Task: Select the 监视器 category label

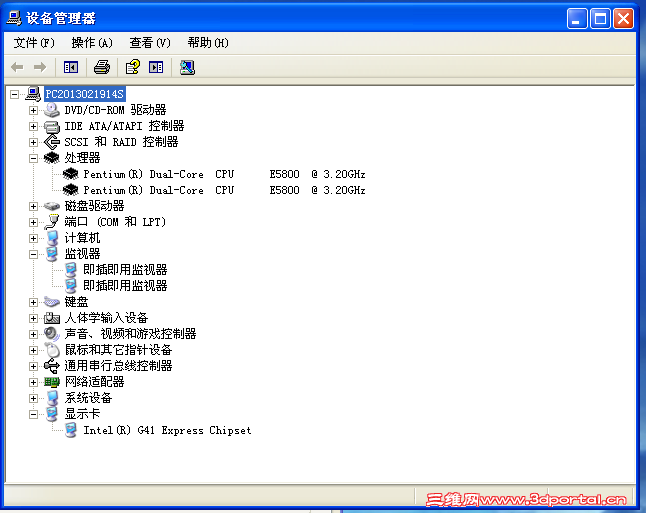Action: click(x=82, y=254)
